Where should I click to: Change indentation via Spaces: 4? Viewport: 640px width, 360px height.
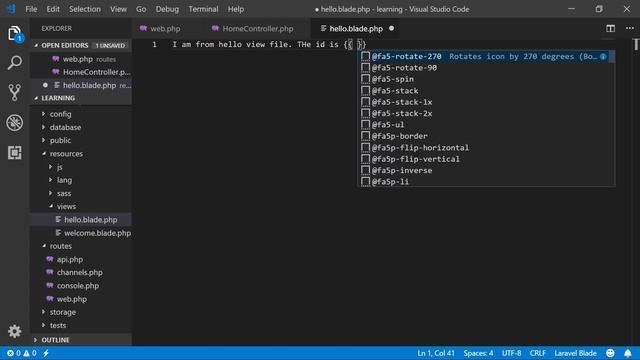(478, 353)
